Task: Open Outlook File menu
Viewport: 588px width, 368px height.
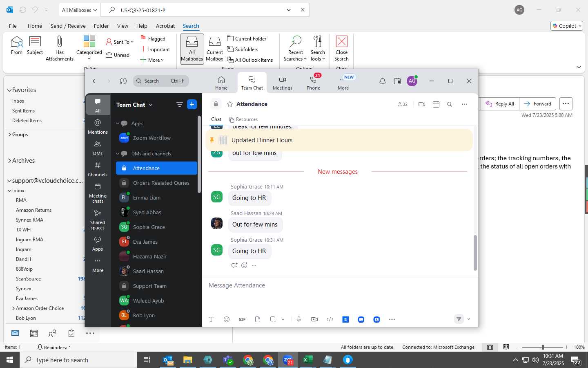Action: tap(13, 26)
